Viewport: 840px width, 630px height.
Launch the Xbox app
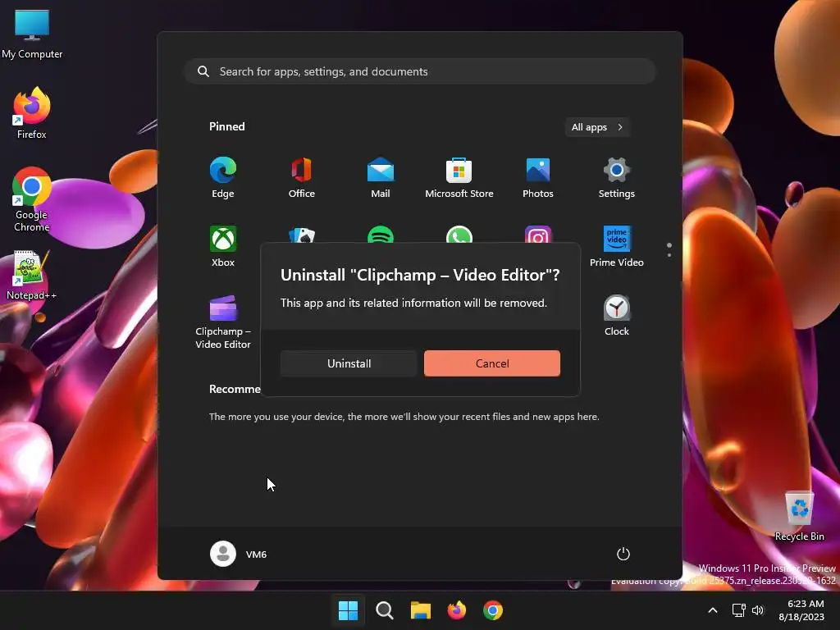223,246
